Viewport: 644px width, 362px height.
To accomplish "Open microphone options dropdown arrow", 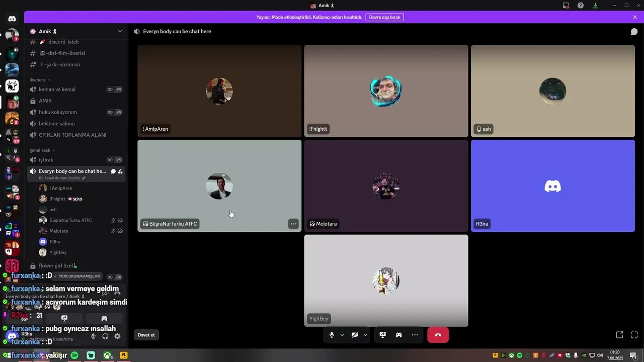I will point(342,335).
